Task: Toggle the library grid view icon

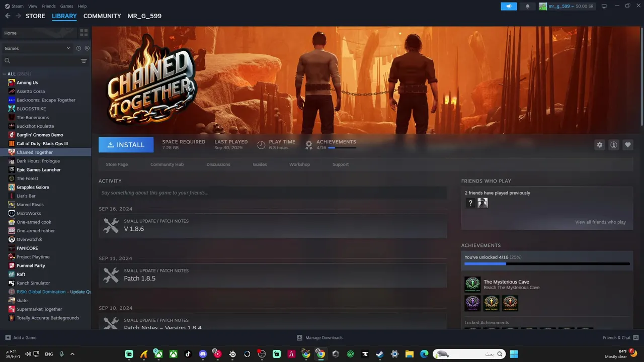Action: 84,33
